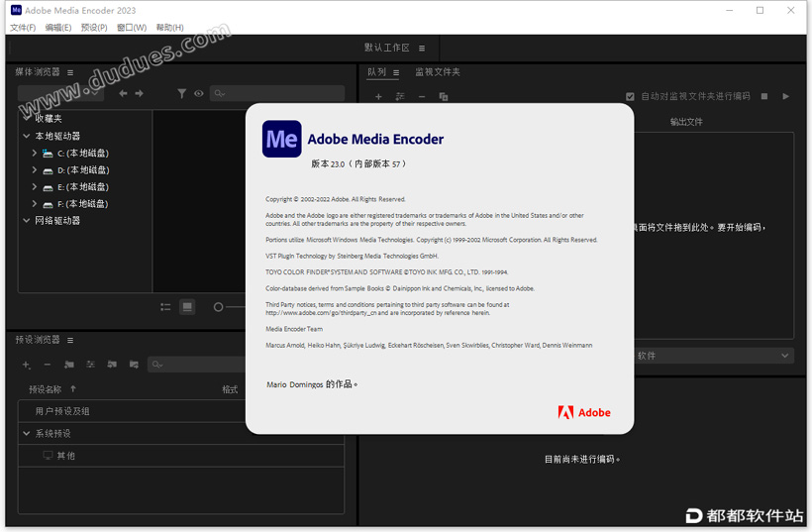This screenshot has width=812, height=532.
Task: Create a new preset group folder
Action: [69, 365]
